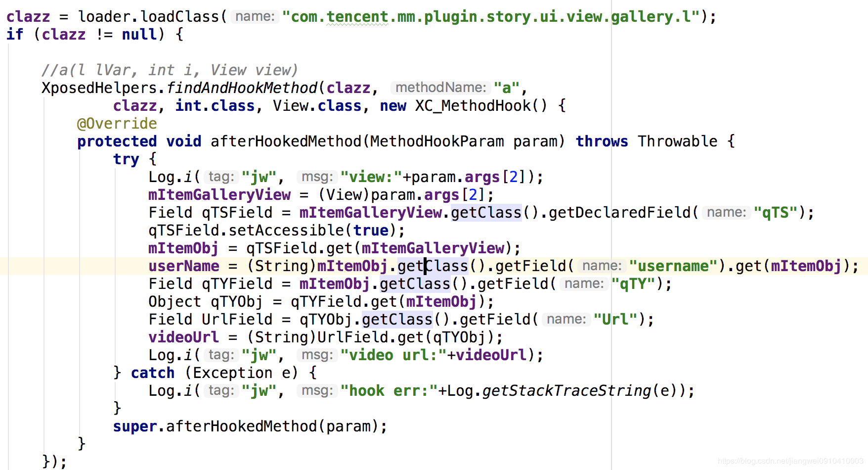Viewport: 868px width, 470px height.
Task: Click the "@Override" annotation
Action: click(117, 123)
